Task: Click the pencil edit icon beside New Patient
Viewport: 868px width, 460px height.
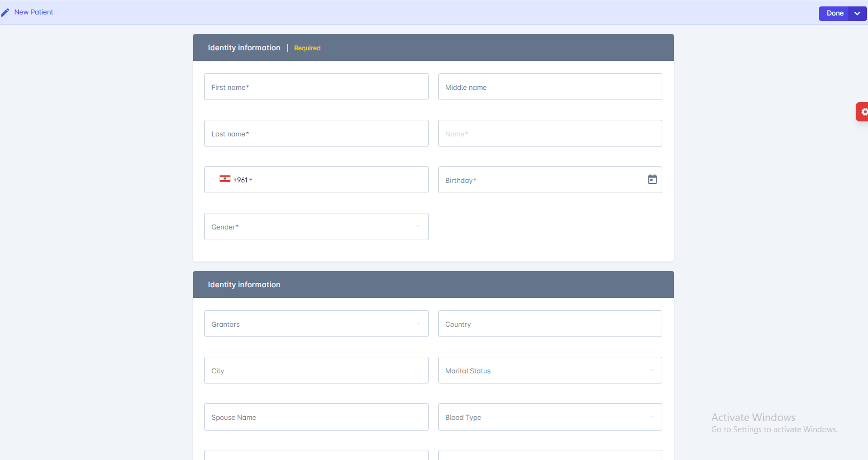Action: 5,12
